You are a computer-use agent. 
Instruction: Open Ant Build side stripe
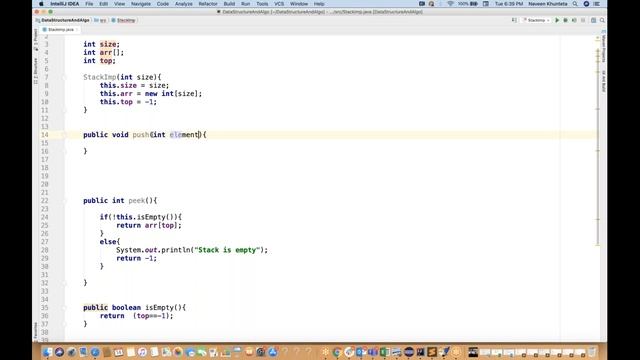tap(603, 81)
